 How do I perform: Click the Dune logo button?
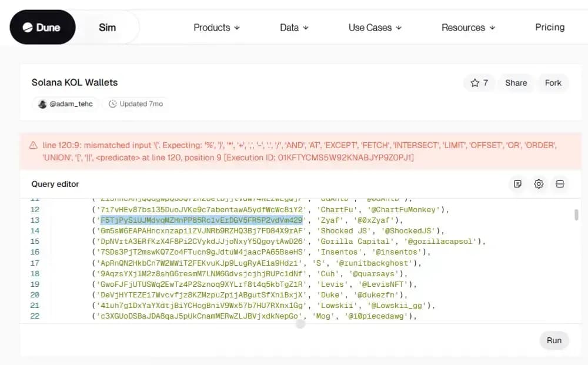[42, 28]
